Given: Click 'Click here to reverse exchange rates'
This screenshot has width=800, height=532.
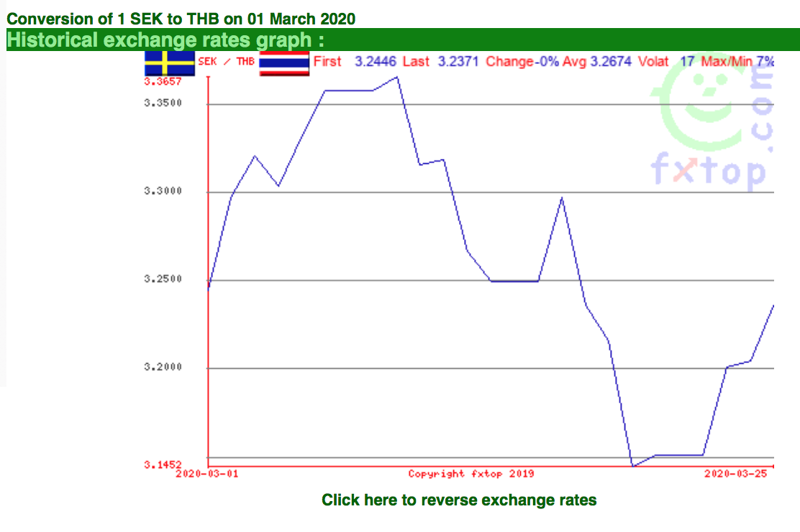Looking at the screenshot, I should point(459,500).
